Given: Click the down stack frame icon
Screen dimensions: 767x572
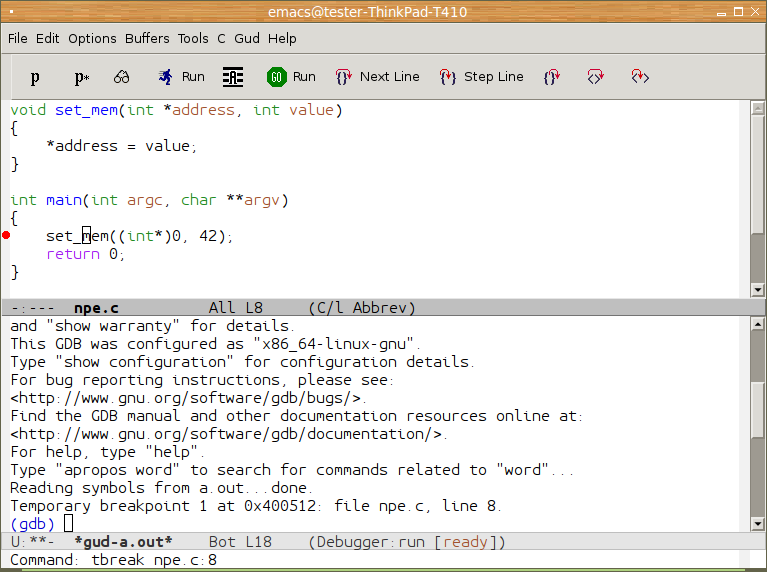Looking at the screenshot, I should click(640, 77).
